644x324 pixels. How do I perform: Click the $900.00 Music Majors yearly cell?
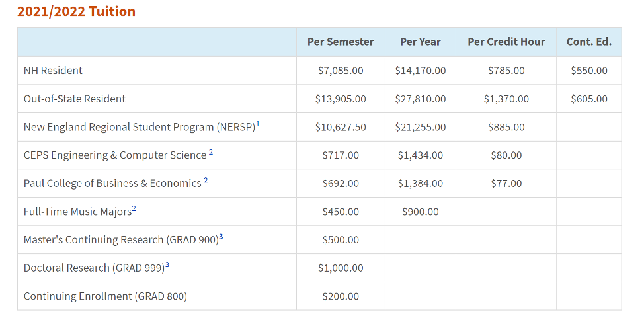pyautogui.click(x=421, y=212)
